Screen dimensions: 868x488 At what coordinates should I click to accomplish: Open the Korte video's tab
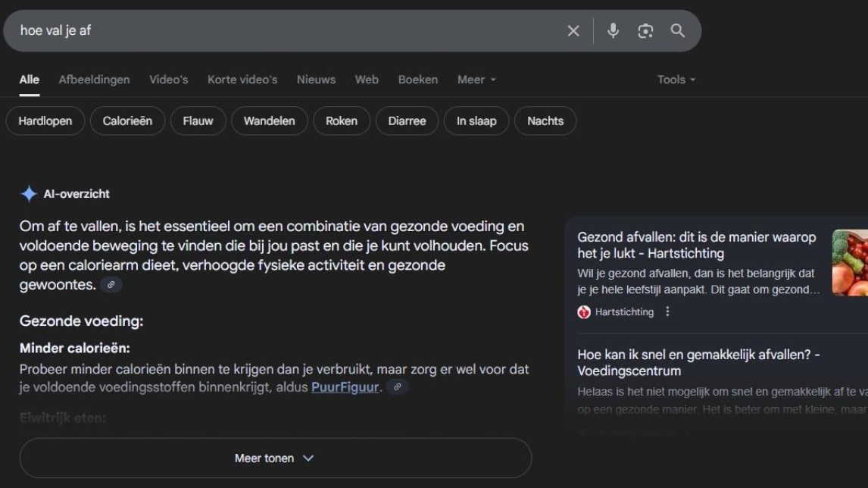(242, 80)
